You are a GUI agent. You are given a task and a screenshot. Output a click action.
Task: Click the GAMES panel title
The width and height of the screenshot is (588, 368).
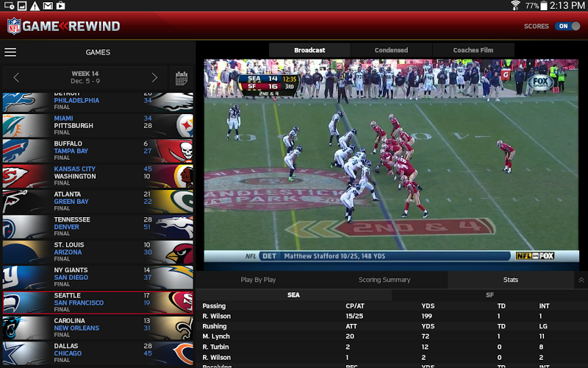click(x=98, y=52)
